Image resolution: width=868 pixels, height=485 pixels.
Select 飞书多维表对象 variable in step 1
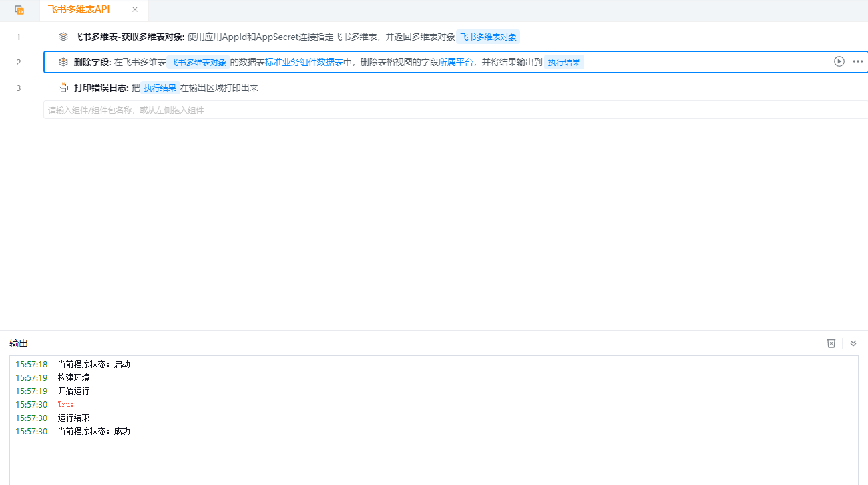[x=488, y=37]
